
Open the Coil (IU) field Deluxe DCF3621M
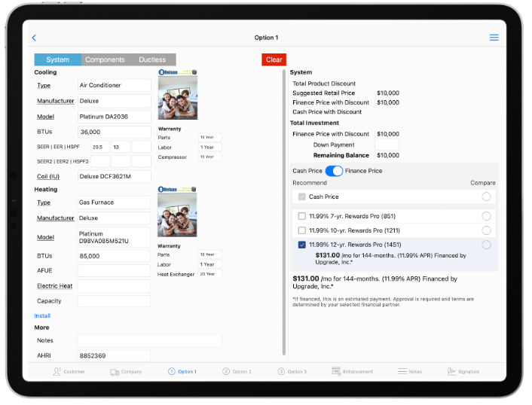tap(115, 176)
